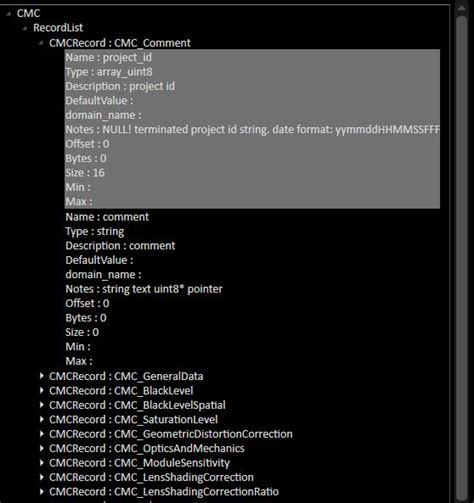The image size is (474, 503).
Task: Expand CMCRecord : CMC_ModuleSensitivity
Action: (41, 463)
